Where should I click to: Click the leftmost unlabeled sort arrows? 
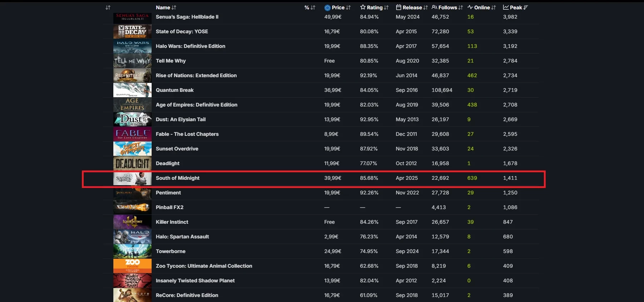click(108, 8)
